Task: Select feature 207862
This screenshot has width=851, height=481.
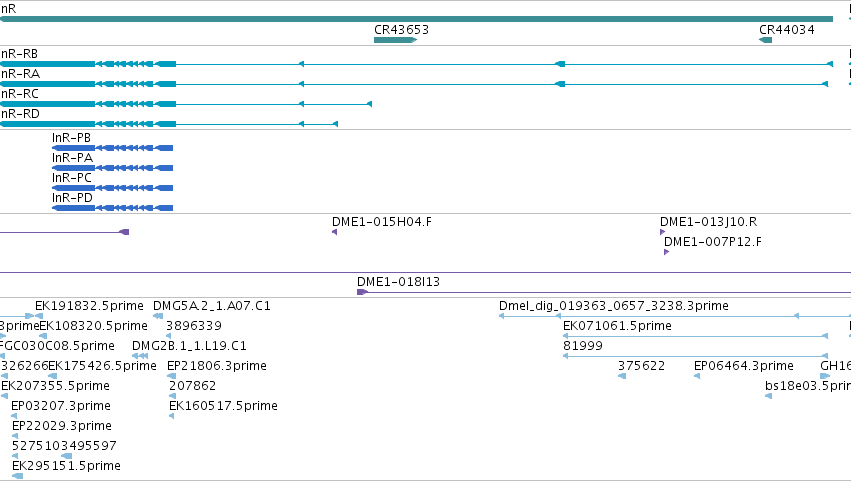Action: 172,396
